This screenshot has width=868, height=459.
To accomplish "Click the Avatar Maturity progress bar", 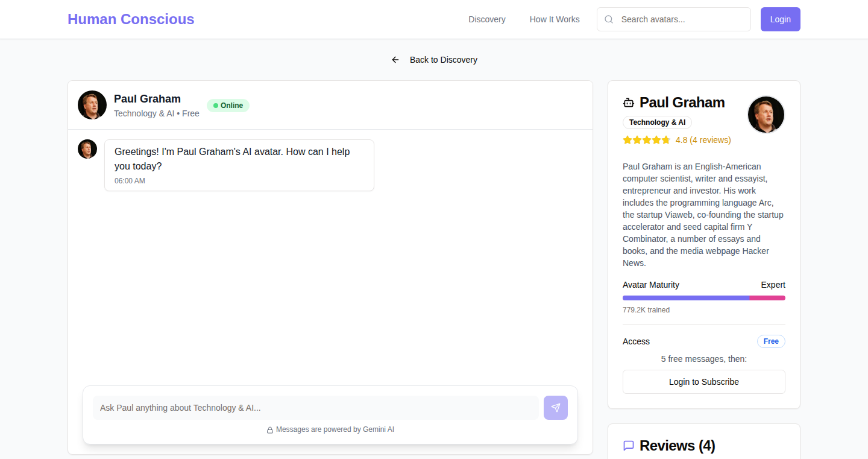I will (704, 298).
